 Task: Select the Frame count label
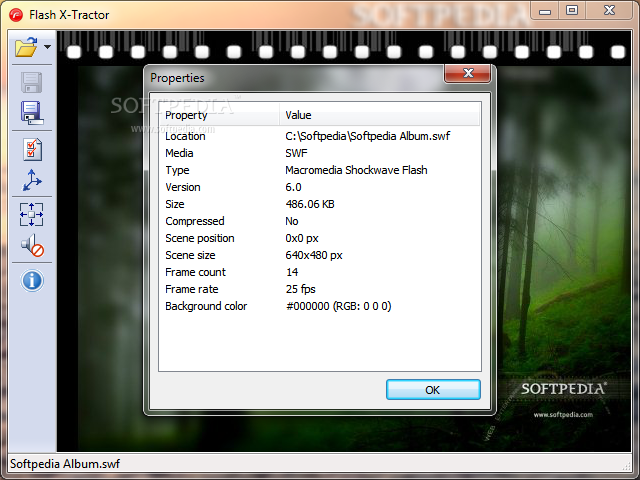195,272
